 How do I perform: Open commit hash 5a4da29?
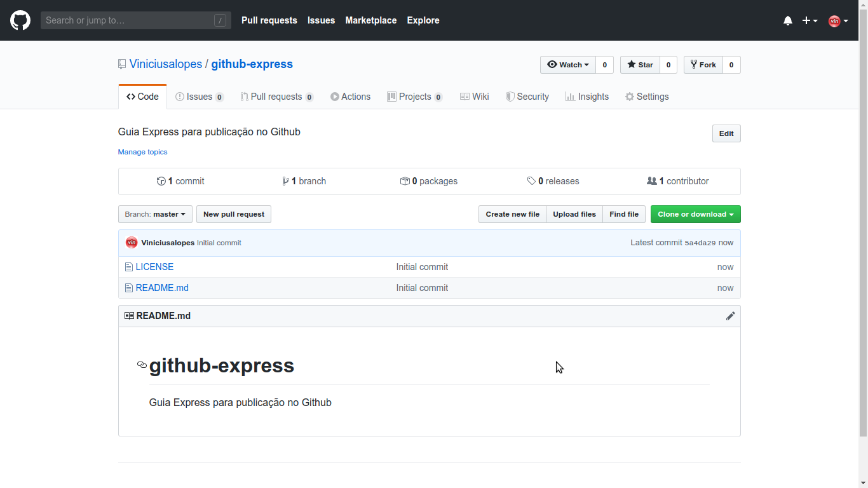tap(700, 243)
